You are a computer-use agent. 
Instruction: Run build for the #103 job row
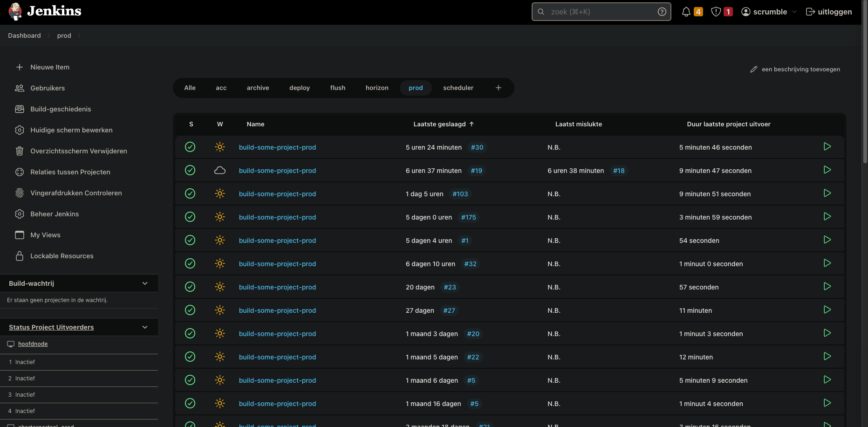click(x=827, y=193)
